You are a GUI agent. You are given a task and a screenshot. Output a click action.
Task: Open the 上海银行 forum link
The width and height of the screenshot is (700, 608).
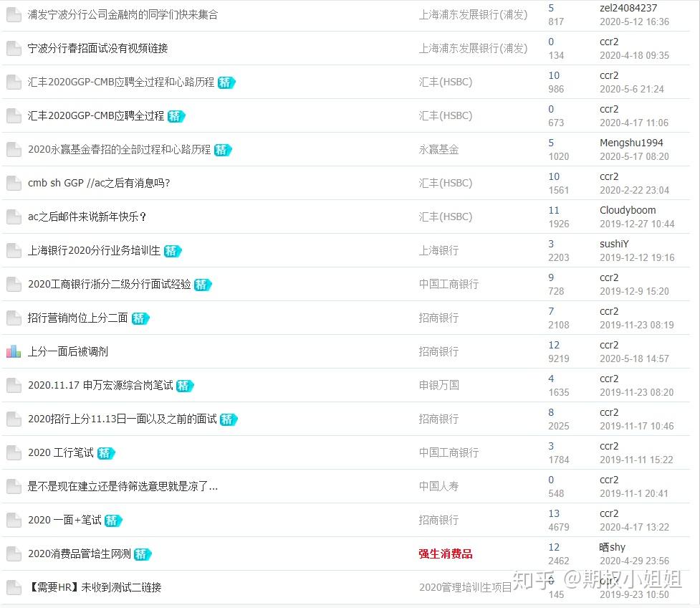(438, 251)
